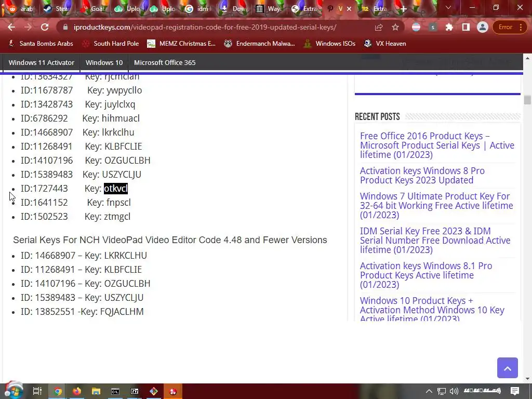Click the scroll-to-top arrow button

coord(507,368)
